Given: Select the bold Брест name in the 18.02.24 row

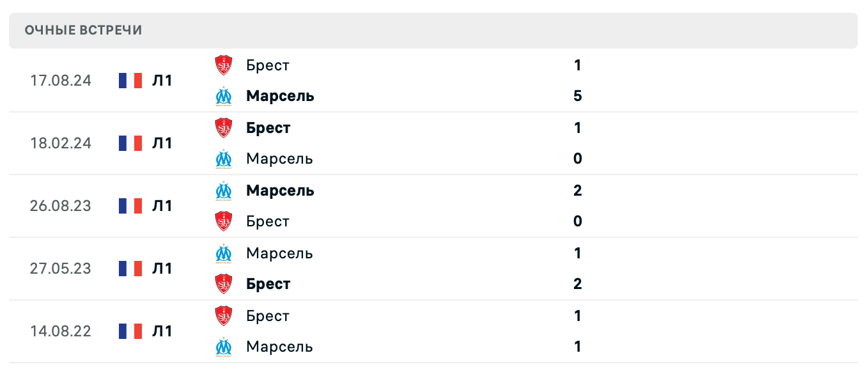Looking at the screenshot, I should pos(268,127).
